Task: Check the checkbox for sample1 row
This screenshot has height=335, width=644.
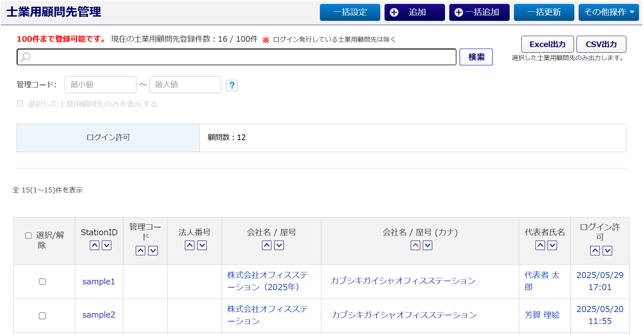Action: coord(42,282)
